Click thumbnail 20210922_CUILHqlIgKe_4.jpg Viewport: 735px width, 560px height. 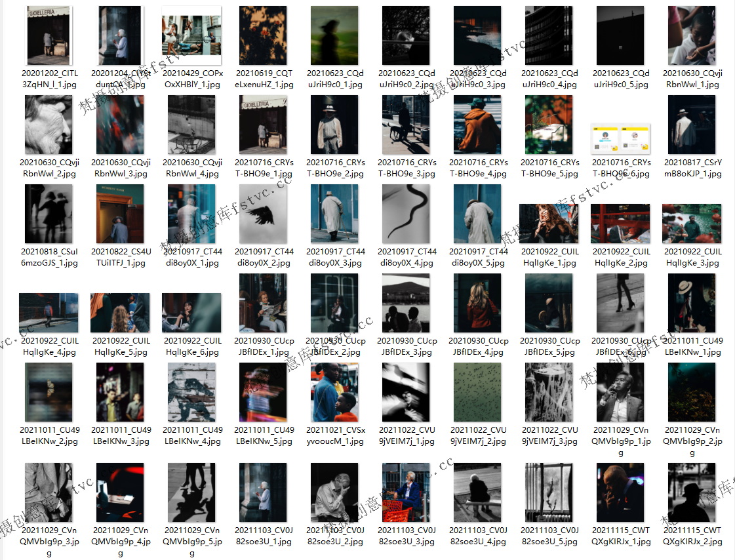coord(49,313)
